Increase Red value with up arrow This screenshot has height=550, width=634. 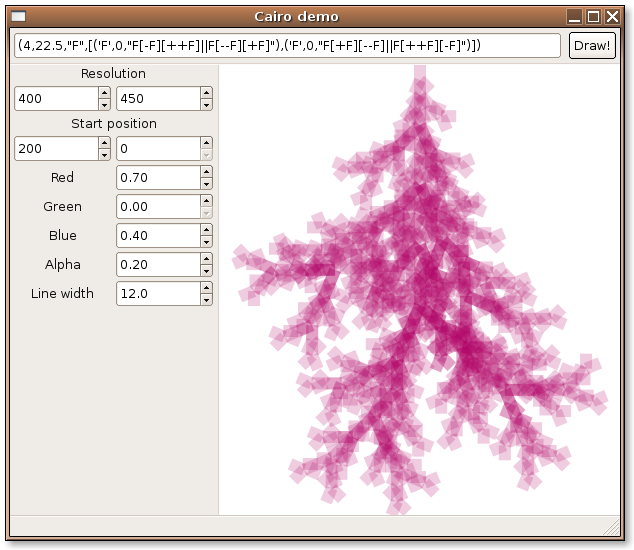(206, 171)
